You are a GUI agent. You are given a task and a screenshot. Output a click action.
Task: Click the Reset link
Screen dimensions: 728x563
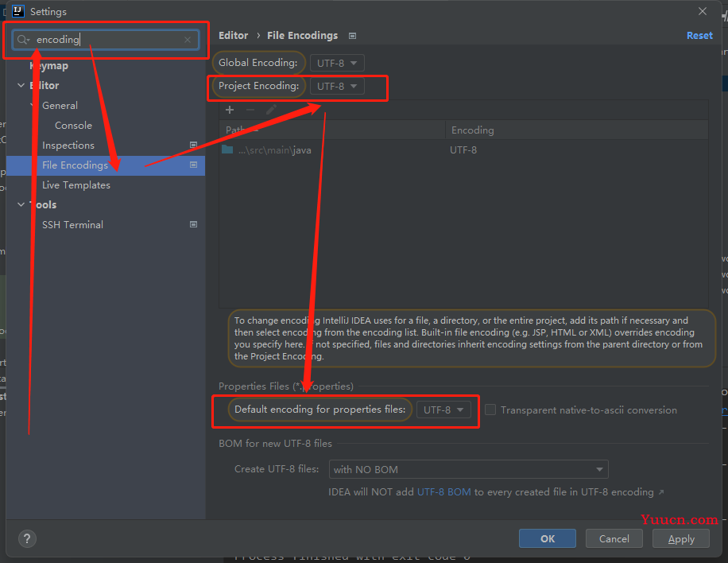point(699,36)
